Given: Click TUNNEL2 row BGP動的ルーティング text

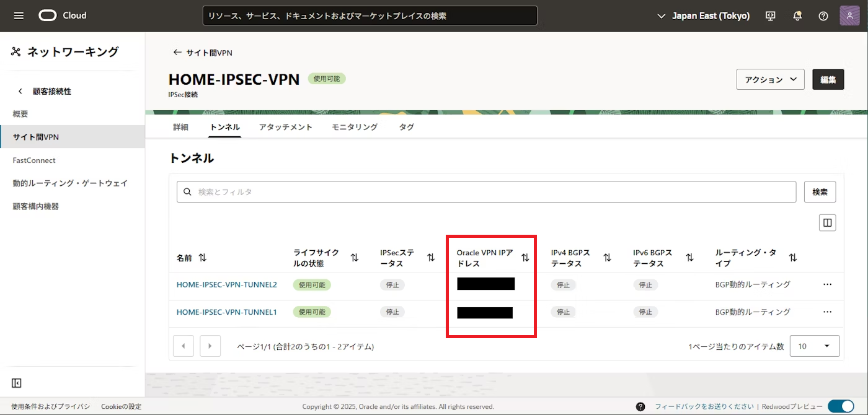Looking at the screenshot, I should click(x=753, y=284).
